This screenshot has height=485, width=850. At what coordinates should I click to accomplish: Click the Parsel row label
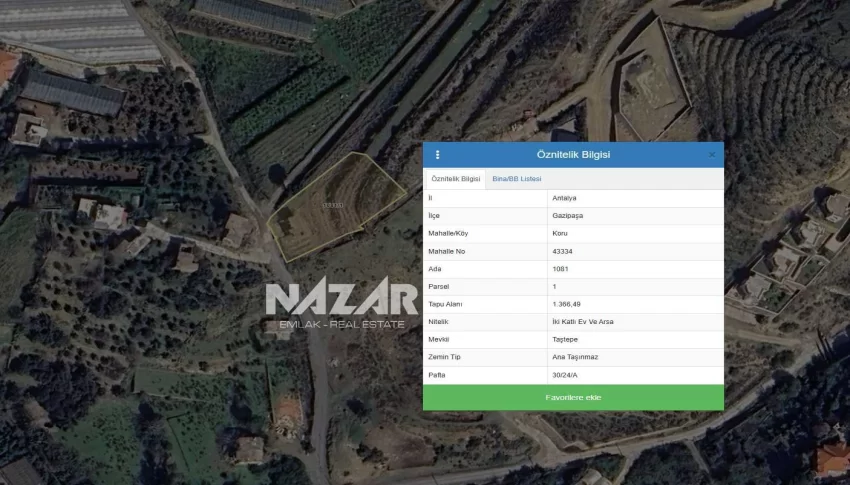(436, 287)
